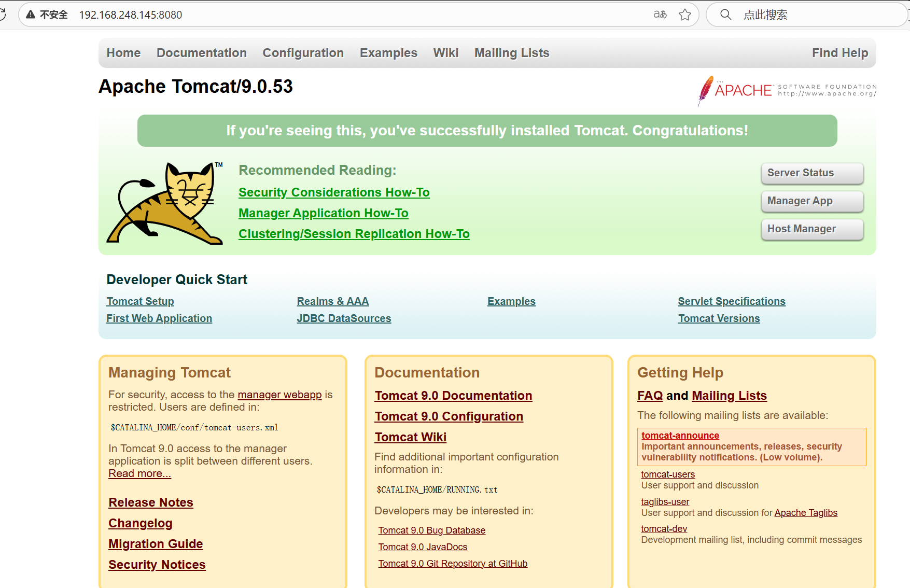The width and height of the screenshot is (910, 588).
Task: Open Mailing Lists in the nav bar
Action: pyautogui.click(x=512, y=53)
